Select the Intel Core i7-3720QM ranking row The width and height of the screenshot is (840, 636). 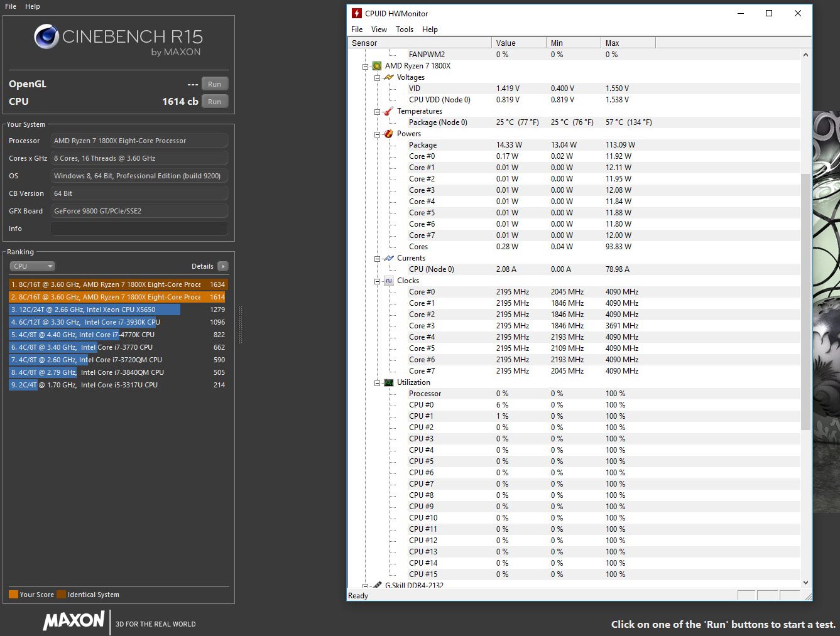click(x=117, y=360)
